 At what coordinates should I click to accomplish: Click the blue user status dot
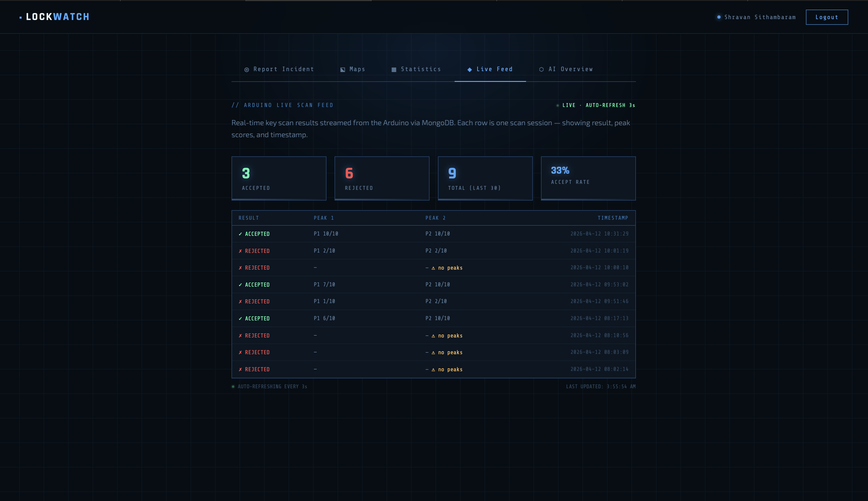719,17
